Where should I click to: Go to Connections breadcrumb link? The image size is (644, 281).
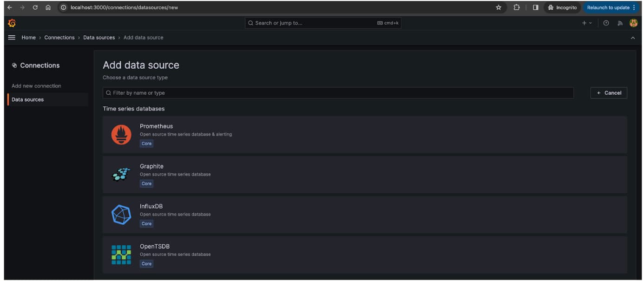click(x=59, y=38)
